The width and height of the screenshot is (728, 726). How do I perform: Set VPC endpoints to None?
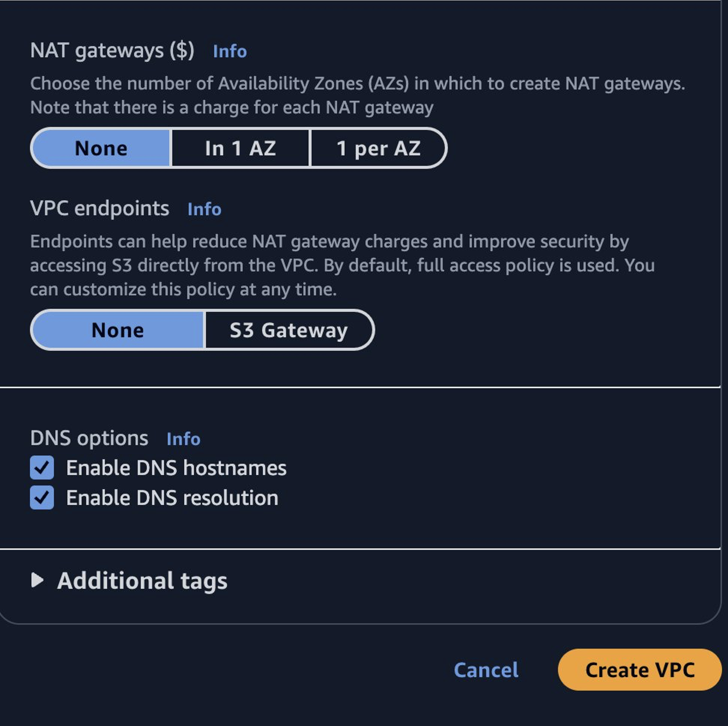coord(118,330)
